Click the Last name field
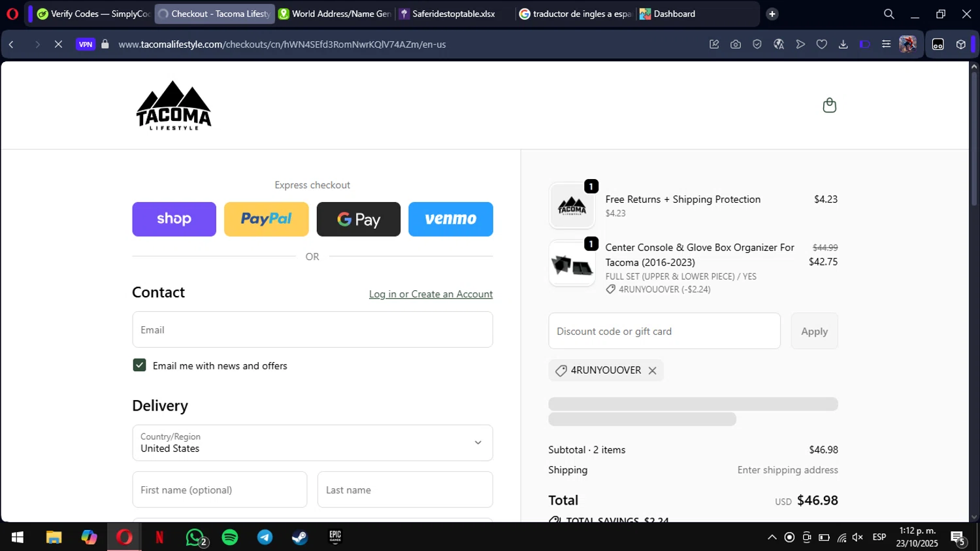 coord(405,490)
